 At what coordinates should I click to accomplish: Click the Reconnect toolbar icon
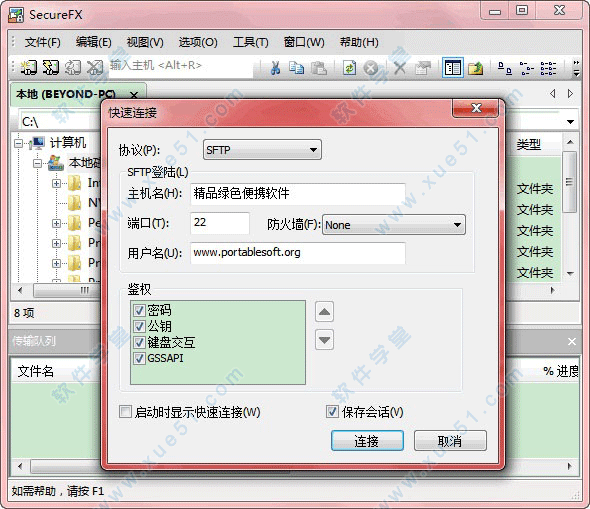click(73, 67)
